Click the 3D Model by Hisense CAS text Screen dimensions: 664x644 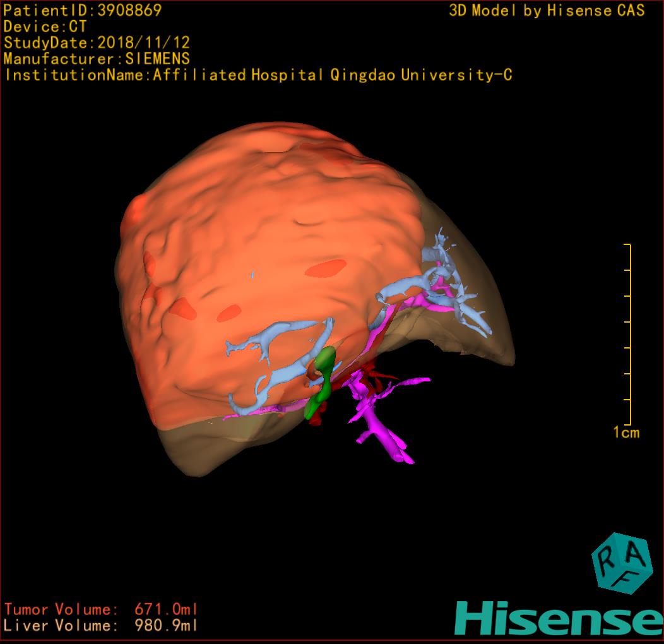547,11
